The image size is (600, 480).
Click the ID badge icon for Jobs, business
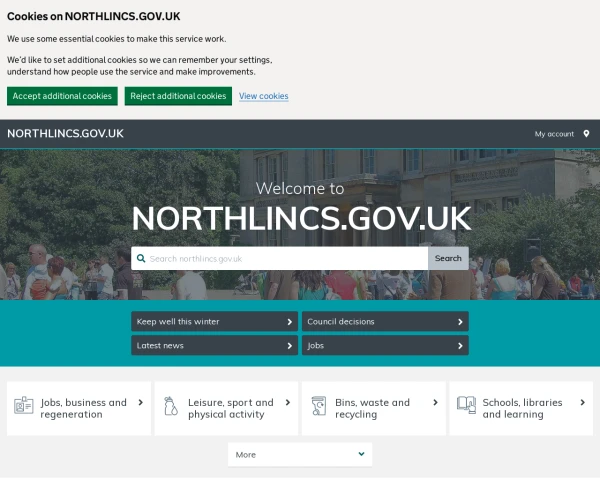24,405
